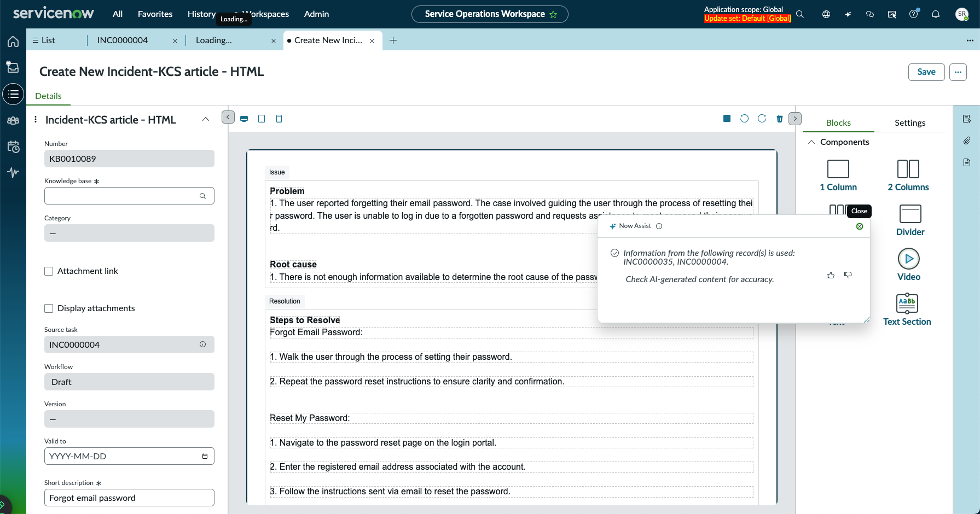The width and height of the screenshot is (980, 514).
Task: Click the trash delete icon in editor toolbar
Action: pos(780,119)
